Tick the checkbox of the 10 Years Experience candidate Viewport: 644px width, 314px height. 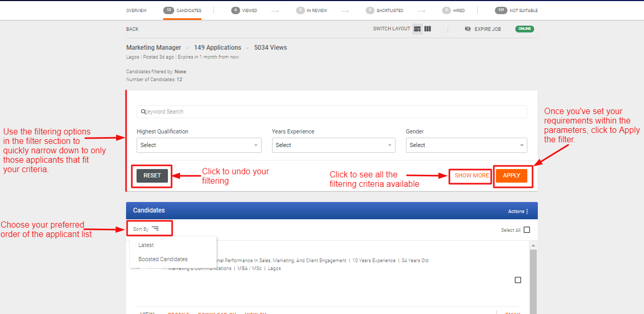pos(518,280)
